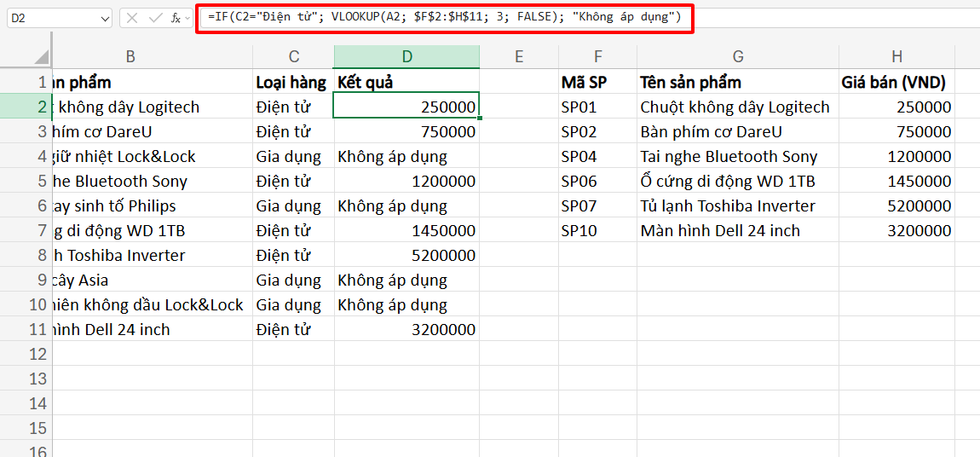
Task: Click the 'Loại hàng' header cell
Action: click(x=294, y=82)
